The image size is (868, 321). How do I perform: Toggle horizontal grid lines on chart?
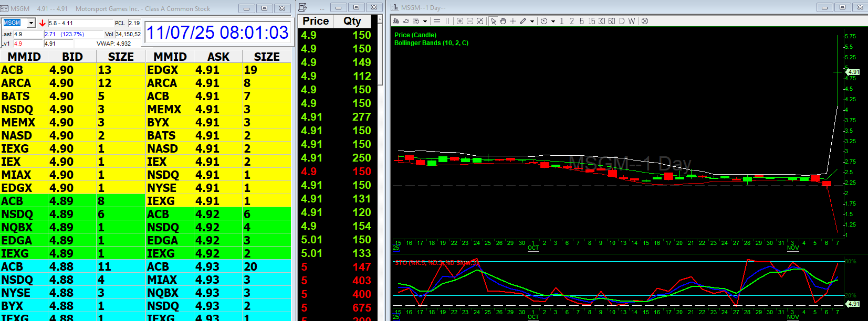pyautogui.click(x=437, y=21)
